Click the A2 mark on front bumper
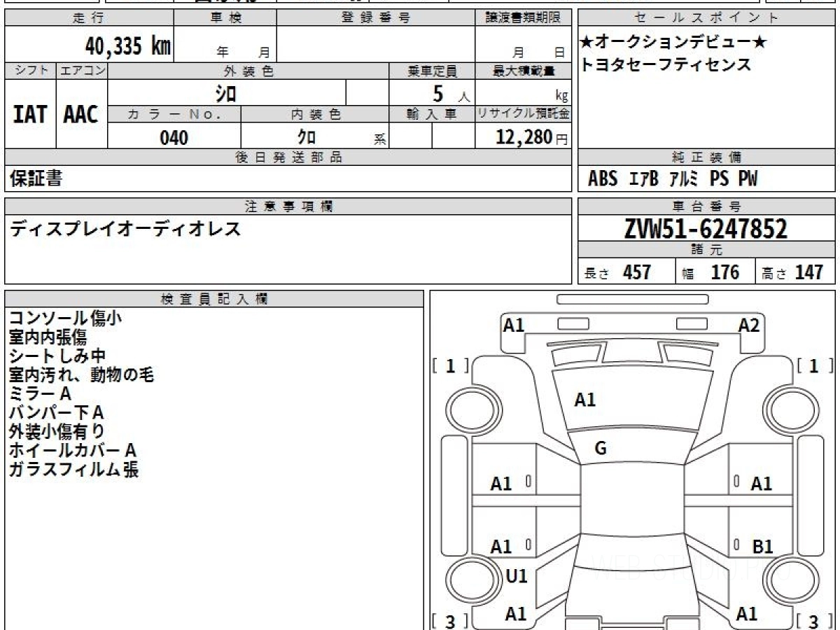Image resolution: width=840 pixels, height=630 pixels. pyautogui.click(x=749, y=325)
